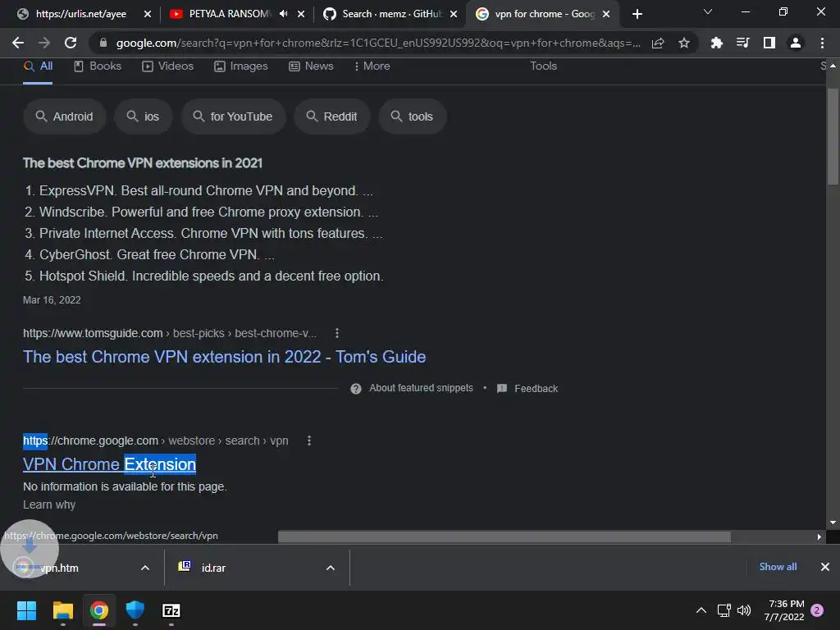Click the address bar URL field

point(377,43)
